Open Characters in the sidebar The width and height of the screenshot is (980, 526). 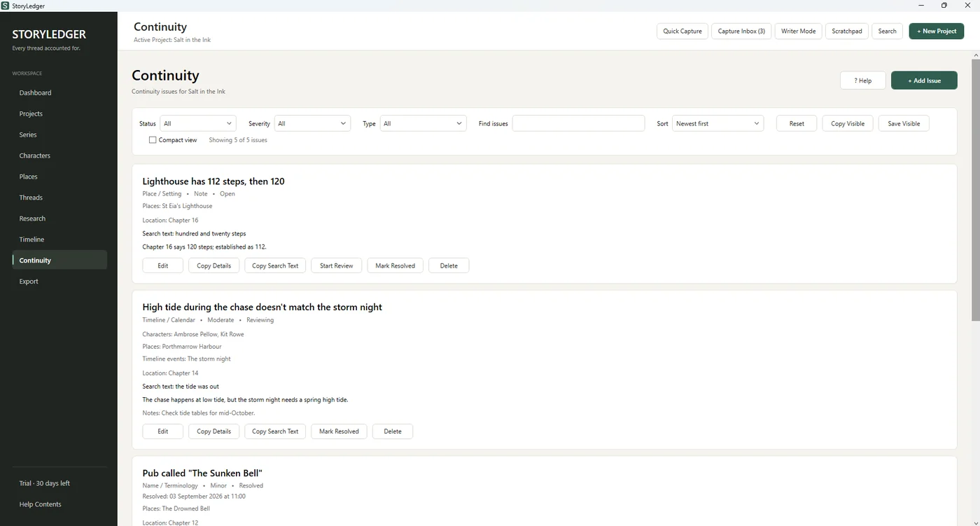pos(59,155)
